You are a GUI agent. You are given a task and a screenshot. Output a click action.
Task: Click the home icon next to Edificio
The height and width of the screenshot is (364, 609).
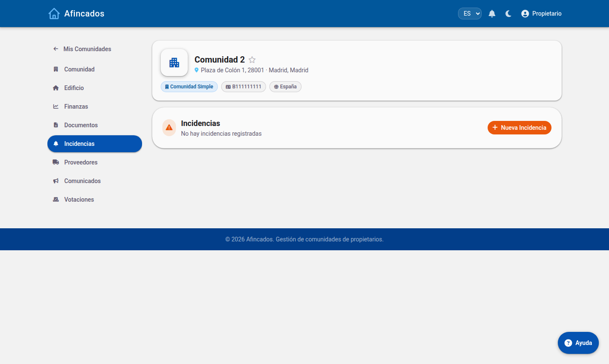56,88
